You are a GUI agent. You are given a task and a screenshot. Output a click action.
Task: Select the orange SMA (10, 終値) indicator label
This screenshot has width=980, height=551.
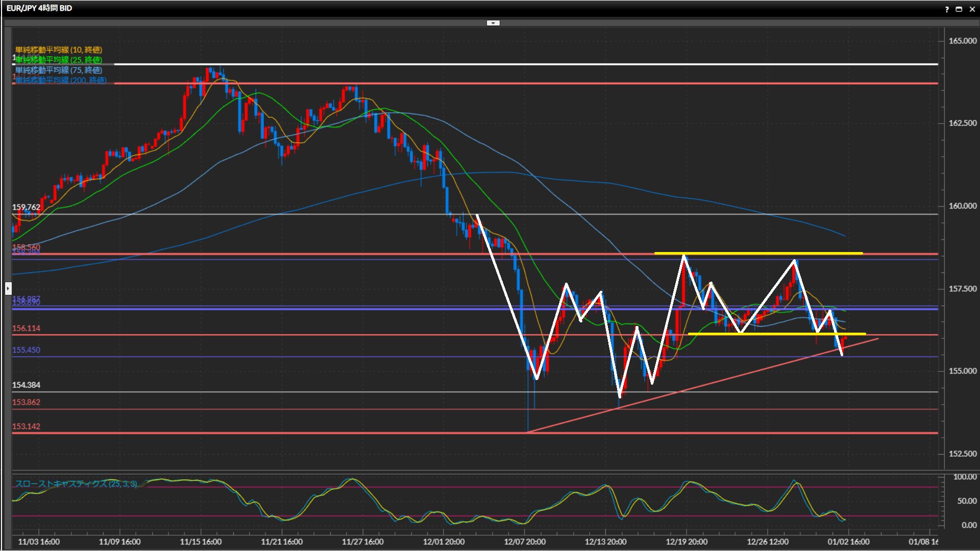coord(59,49)
